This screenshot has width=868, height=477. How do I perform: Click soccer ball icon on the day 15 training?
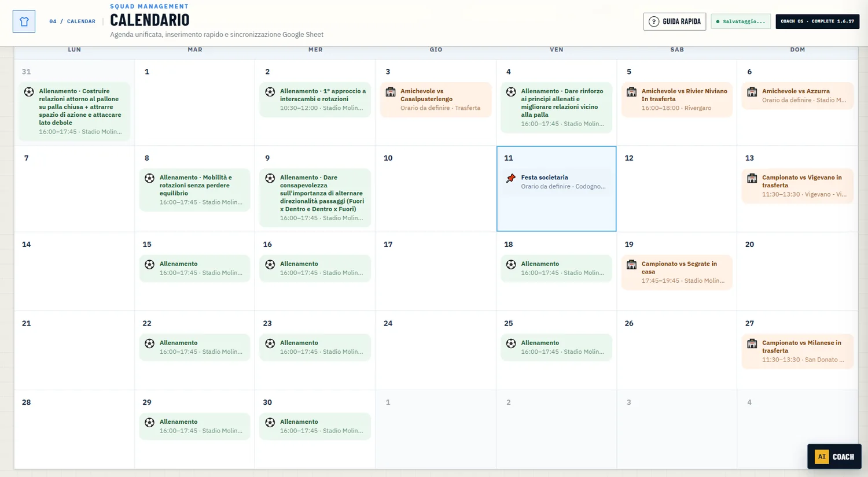pyautogui.click(x=150, y=264)
